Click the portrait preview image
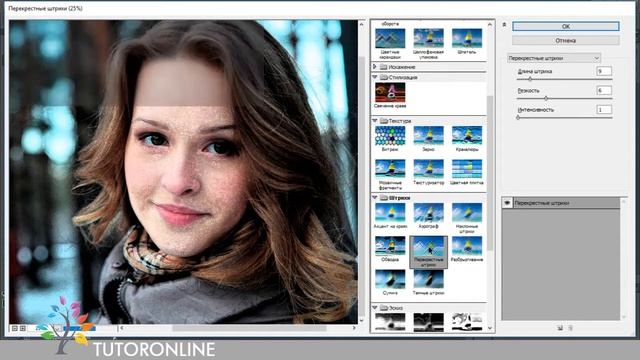This screenshot has height=360, width=640. pos(183,172)
